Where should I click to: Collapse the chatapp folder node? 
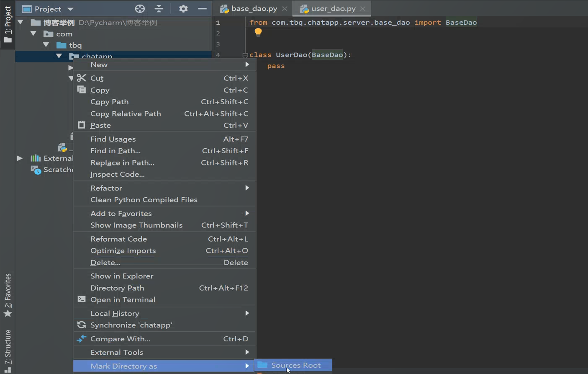[59, 56]
